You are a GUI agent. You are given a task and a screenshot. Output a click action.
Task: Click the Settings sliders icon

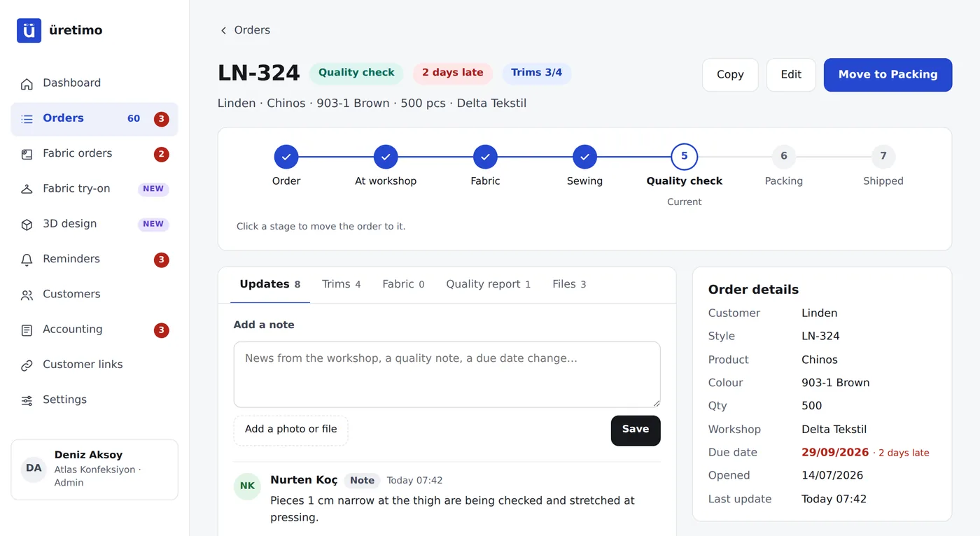pyautogui.click(x=27, y=400)
